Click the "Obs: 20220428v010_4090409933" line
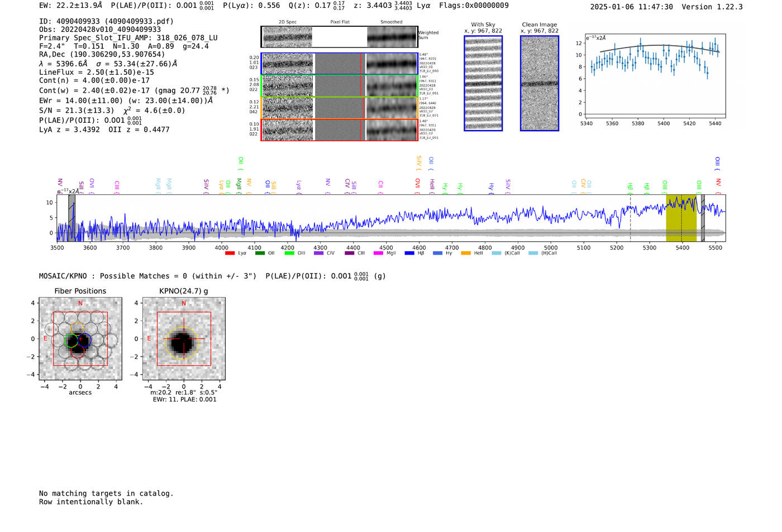This screenshot has width=782, height=532. click(x=100, y=30)
